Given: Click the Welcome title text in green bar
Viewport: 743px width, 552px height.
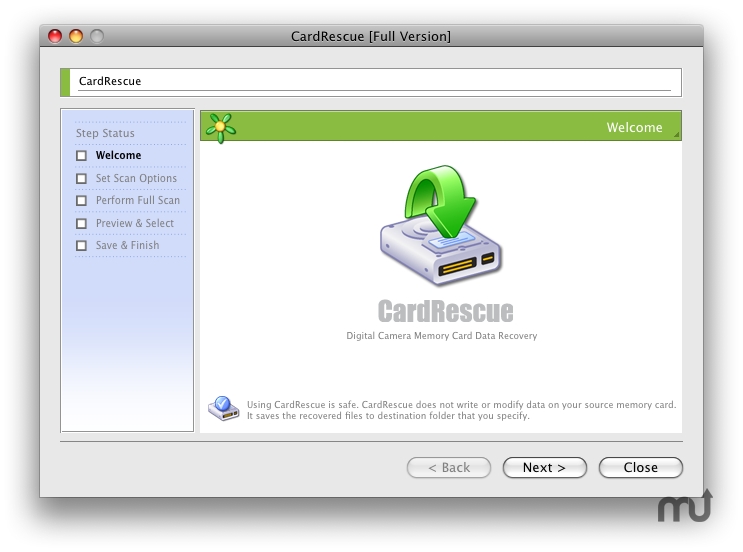Looking at the screenshot, I should 634,127.
